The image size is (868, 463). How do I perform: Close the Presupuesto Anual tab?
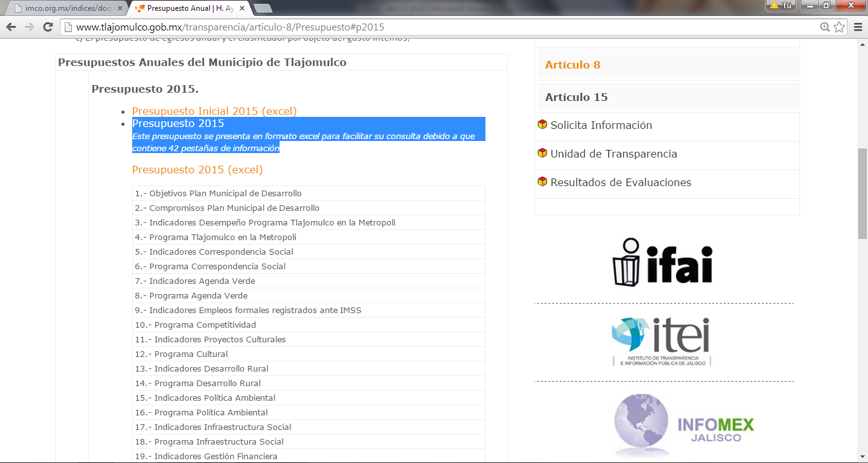tap(242, 8)
